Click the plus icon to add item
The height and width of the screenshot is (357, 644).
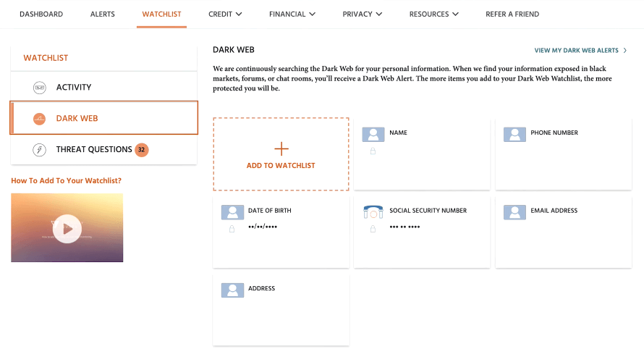pyautogui.click(x=281, y=148)
